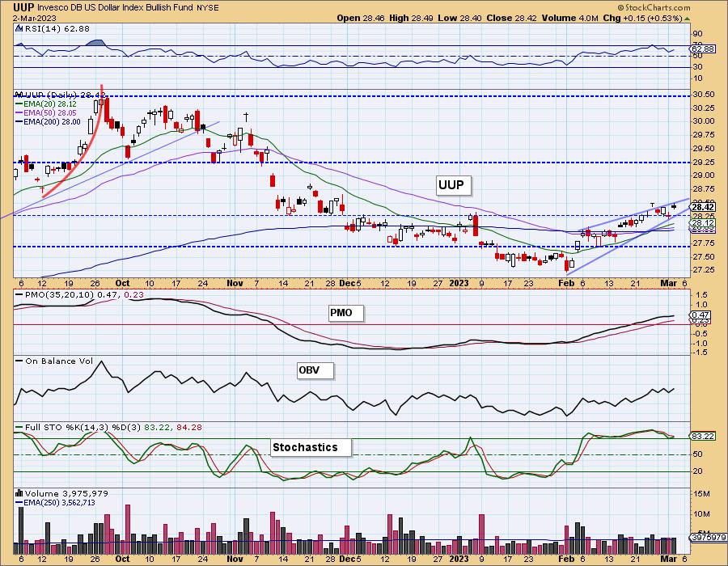The width and height of the screenshot is (728, 566).
Task: Click the '62.88' RSI value tag on axis
Action: click(x=704, y=49)
